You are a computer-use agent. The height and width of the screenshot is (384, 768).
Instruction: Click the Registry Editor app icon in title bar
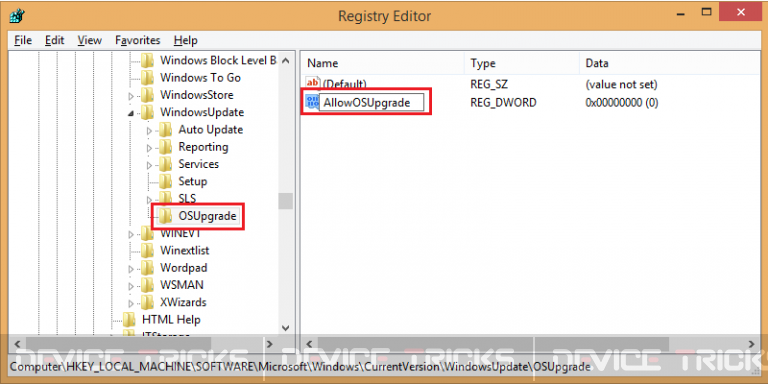(17, 16)
